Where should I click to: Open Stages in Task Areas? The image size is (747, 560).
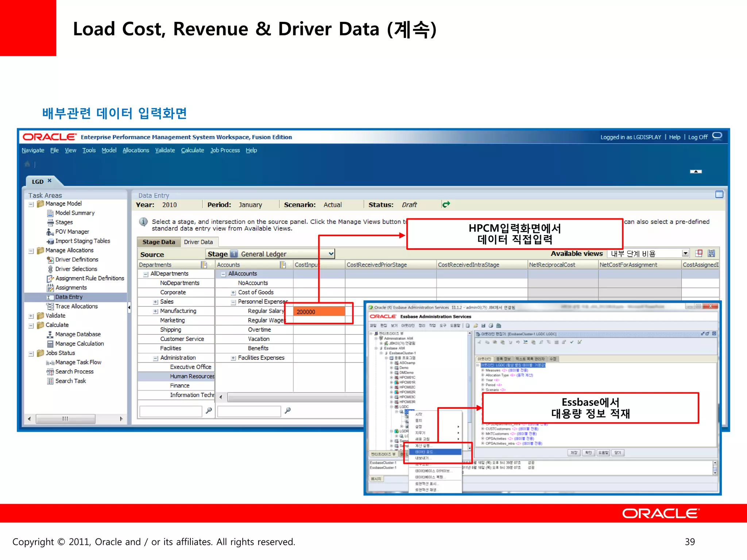pyautogui.click(x=64, y=222)
